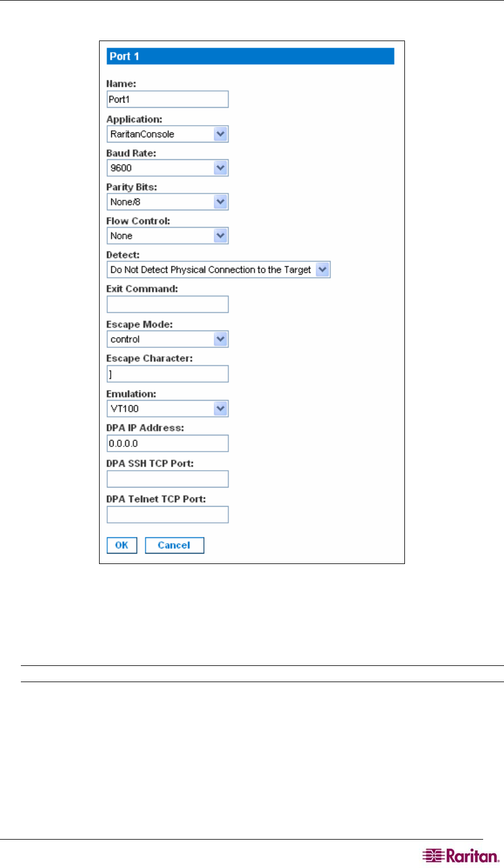Screen dimensions: 504x868
Task: Open the Parity Bits dropdown
Action: point(167,202)
